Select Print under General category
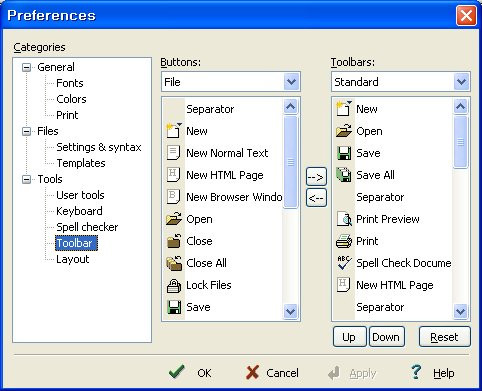This screenshot has width=482, height=391. (x=67, y=115)
